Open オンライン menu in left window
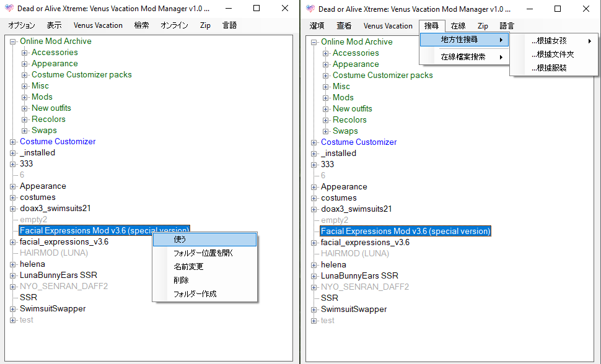Screen dimensions: 601x364 point(174,25)
